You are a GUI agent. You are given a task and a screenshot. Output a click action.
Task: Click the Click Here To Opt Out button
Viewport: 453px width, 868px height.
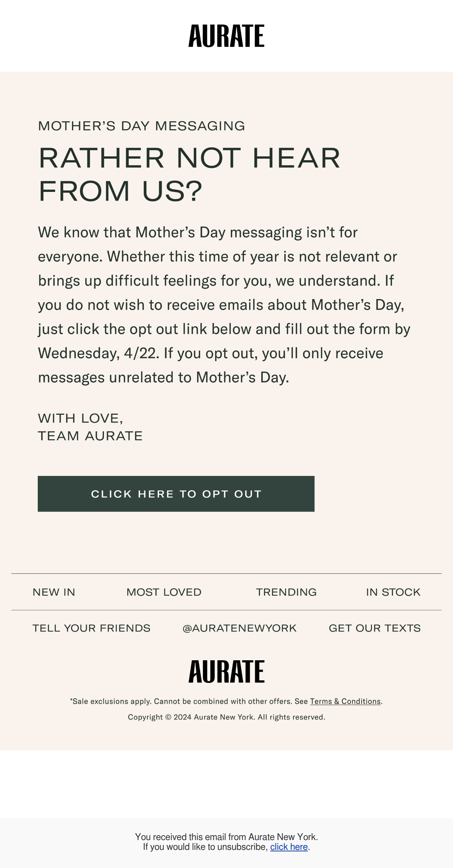pos(176,494)
